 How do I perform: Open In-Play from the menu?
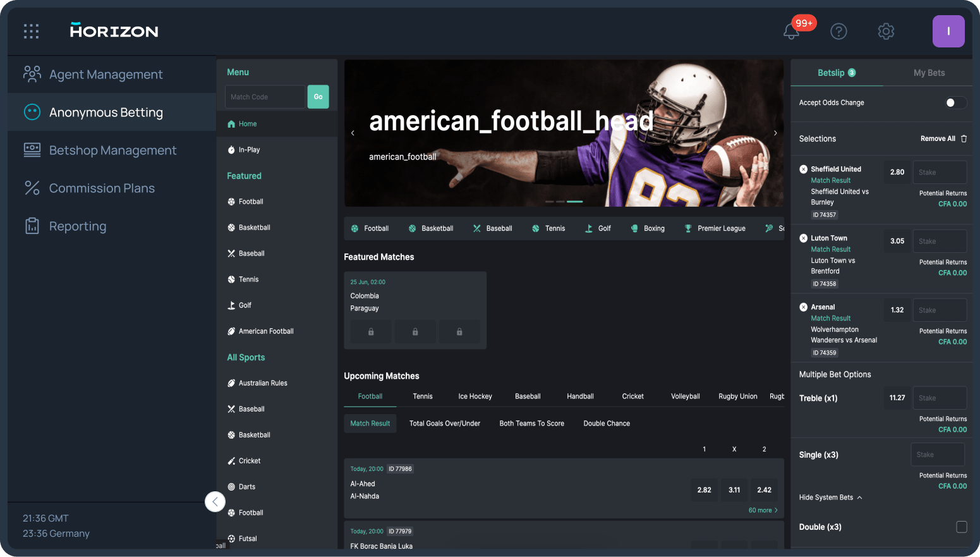[x=277, y=150]
